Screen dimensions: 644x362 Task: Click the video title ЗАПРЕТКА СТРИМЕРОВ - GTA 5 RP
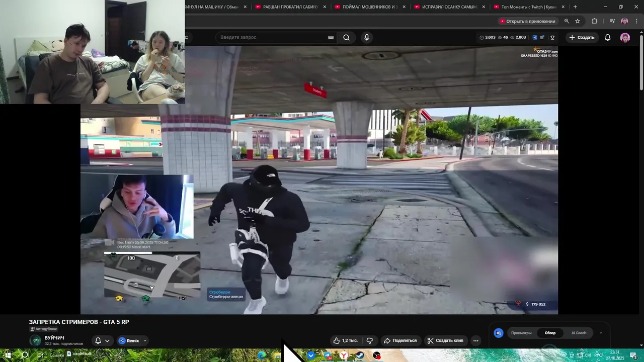79,322
